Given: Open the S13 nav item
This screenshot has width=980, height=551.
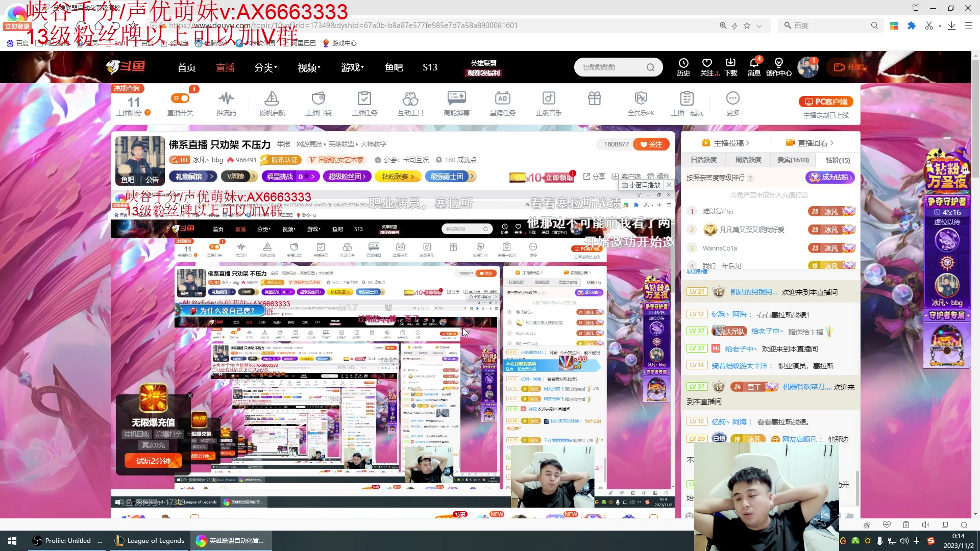Looking at the screenshot, I should pyautogui.click(x=430, y=67).
